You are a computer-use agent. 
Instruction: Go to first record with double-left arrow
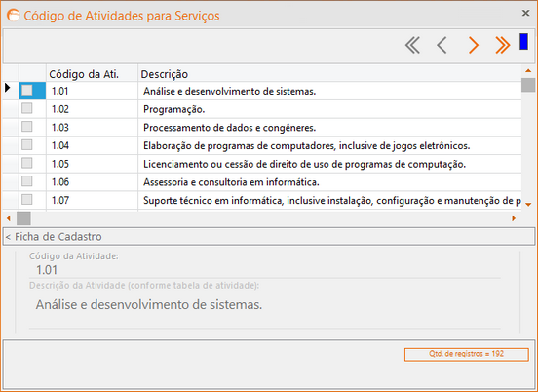tap(412, 45)
